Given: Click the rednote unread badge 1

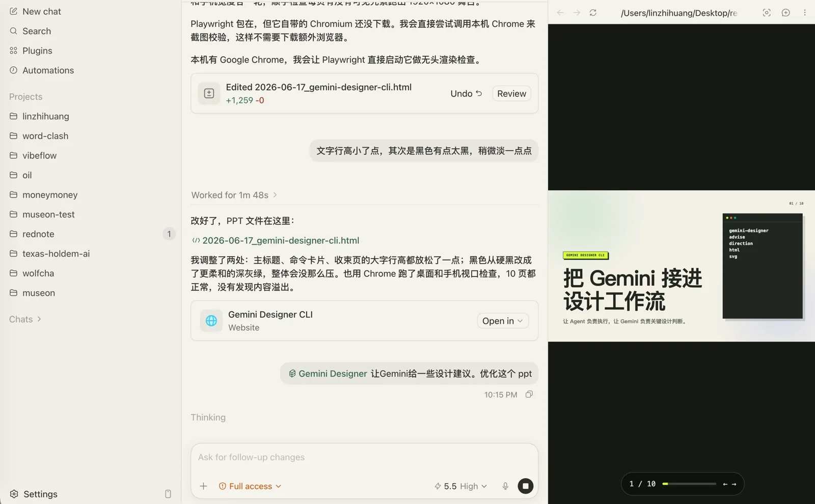Looking at the screenshot, I should click(169, 234).
